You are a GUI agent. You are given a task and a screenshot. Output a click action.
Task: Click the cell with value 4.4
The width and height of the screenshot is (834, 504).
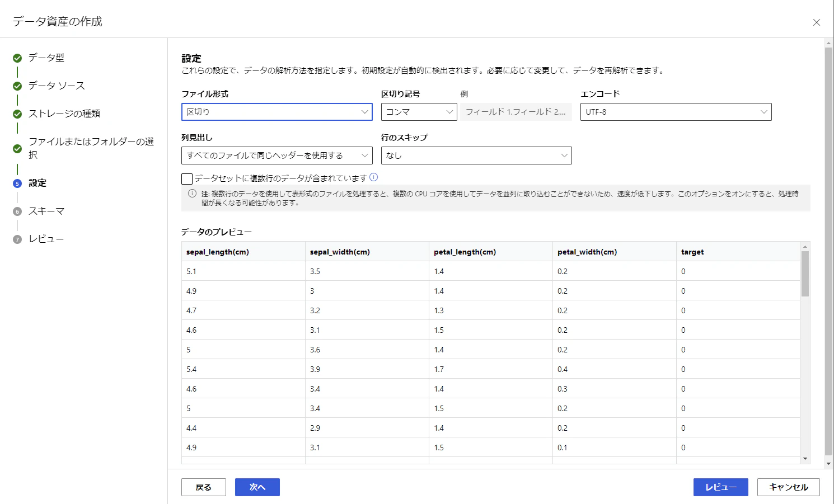coord(243,428)
